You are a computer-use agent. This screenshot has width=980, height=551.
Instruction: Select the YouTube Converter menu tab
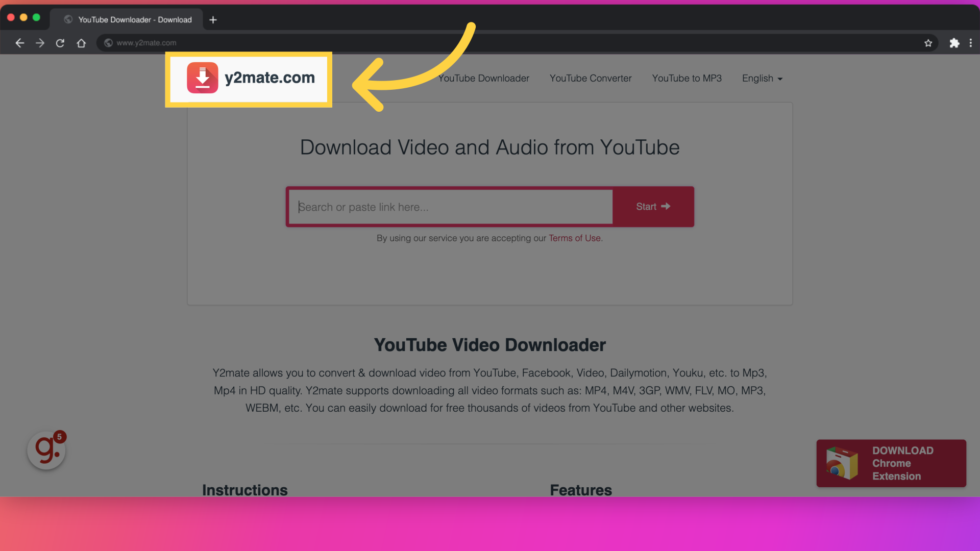(x=590, y=78)
